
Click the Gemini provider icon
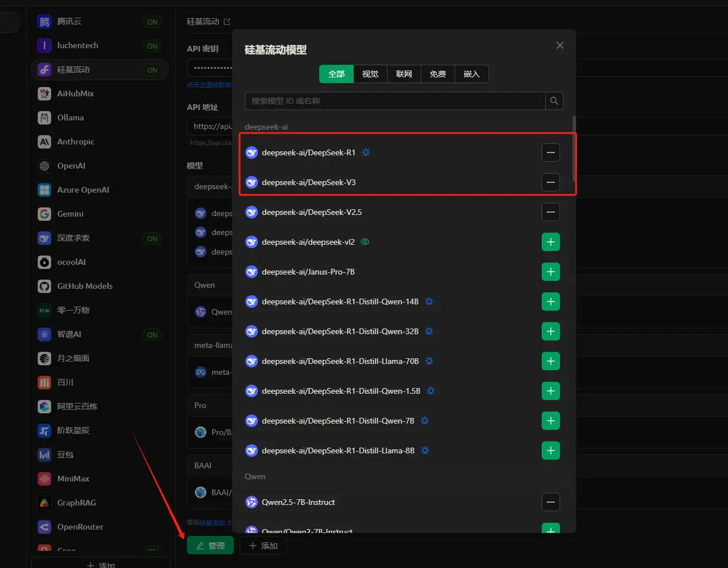point(43,214)
